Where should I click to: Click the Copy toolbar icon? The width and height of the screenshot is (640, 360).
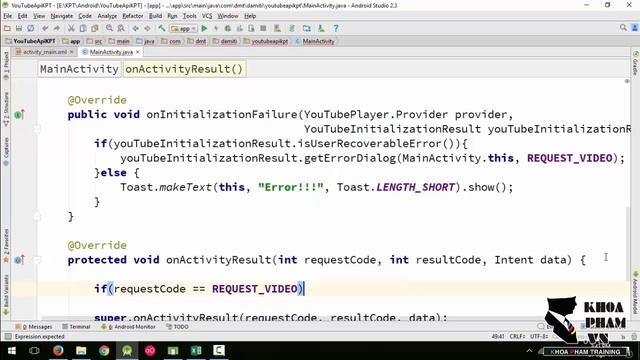pos(83,28)
